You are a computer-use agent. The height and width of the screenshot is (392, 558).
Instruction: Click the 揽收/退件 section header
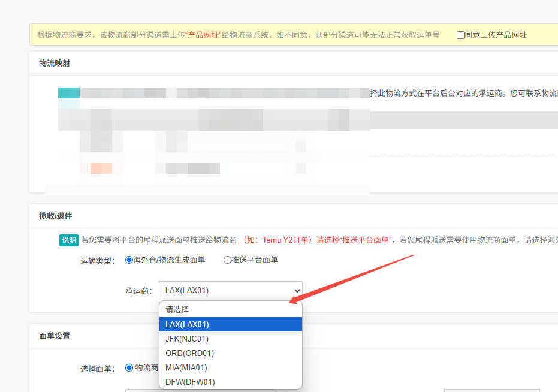pyautogui.click(x=56, y=216)
